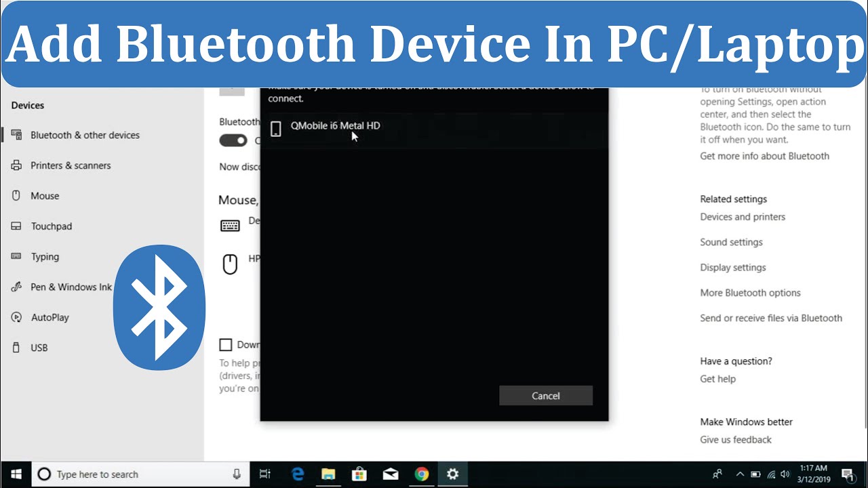Open the Windows Start menu
This screenshot has height=488, width=868.
tap(16, 474)
